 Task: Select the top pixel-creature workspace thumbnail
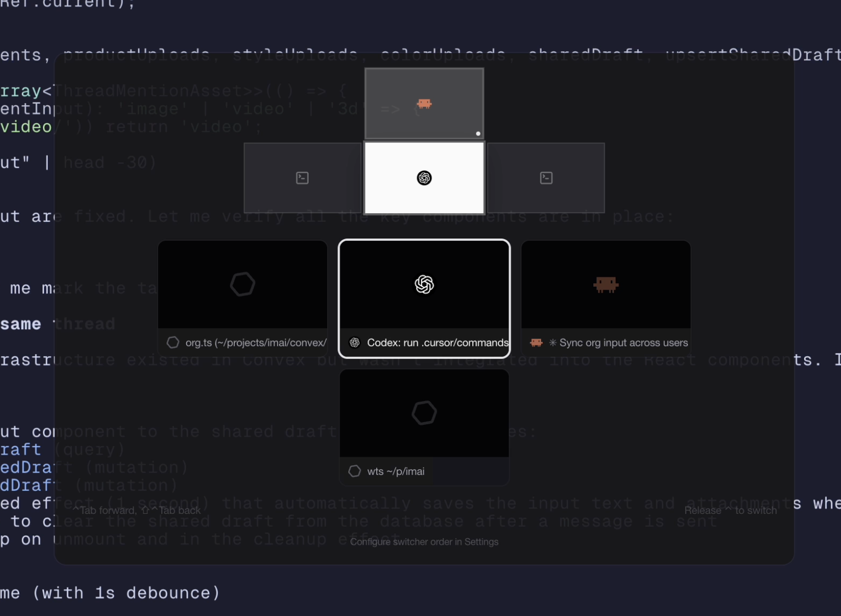[x=424, y=104]
